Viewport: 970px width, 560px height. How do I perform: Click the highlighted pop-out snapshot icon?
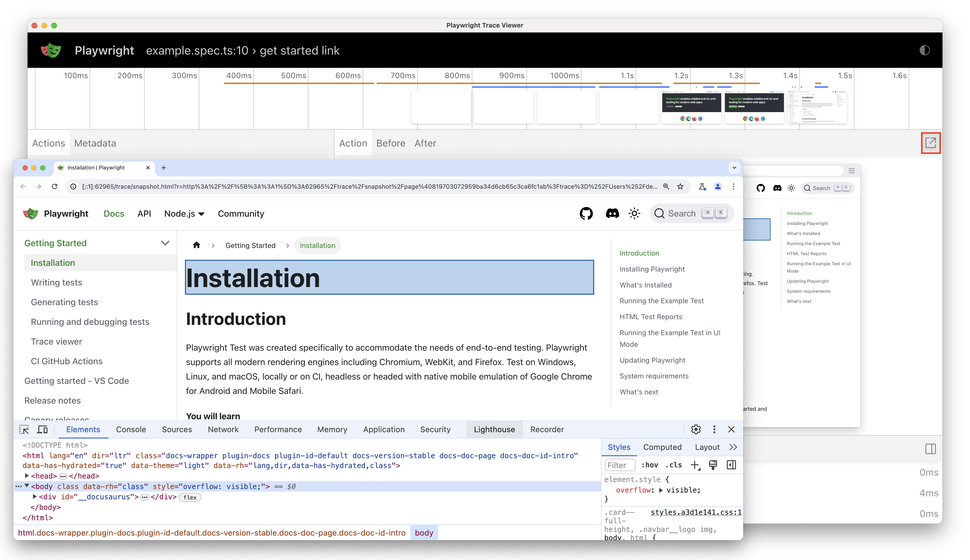[x=930, y=143]
